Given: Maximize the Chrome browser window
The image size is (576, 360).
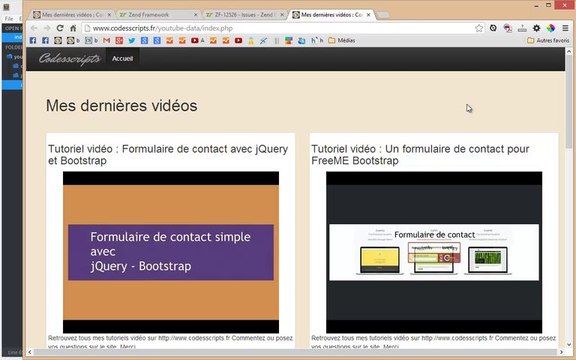Looking at the screenshot, I should 548,5.
